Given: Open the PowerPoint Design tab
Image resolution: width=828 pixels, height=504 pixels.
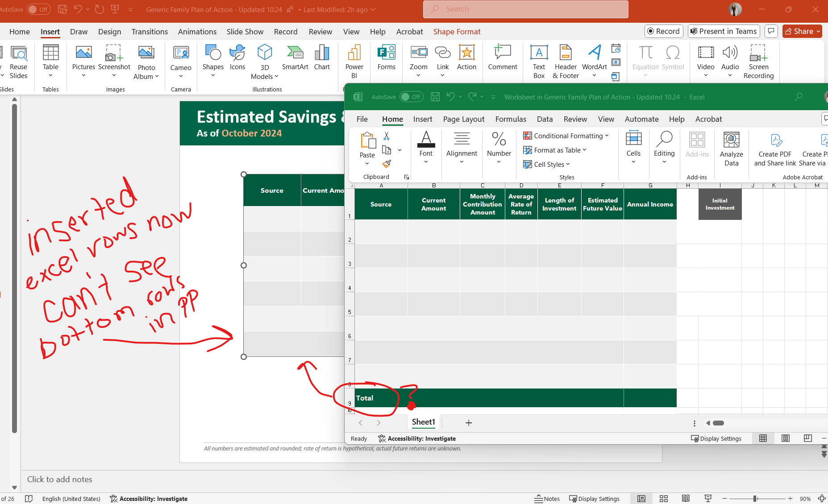Looking at the screenshot, I should [109, 32].
